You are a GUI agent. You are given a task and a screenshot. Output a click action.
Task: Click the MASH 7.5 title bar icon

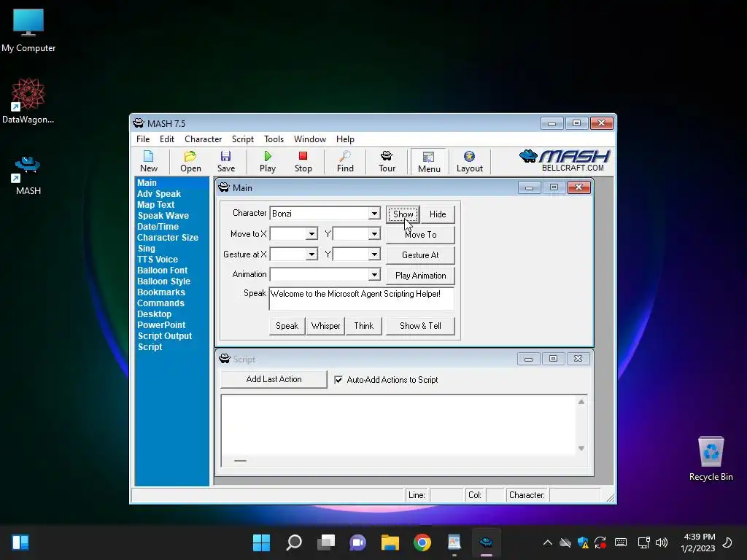coord(138,123)
